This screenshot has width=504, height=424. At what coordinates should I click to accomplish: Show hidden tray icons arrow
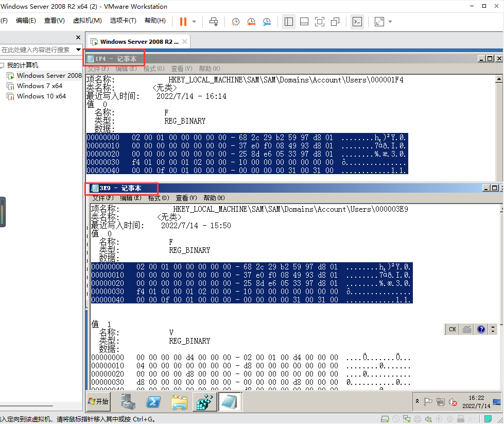pos(417,401)
